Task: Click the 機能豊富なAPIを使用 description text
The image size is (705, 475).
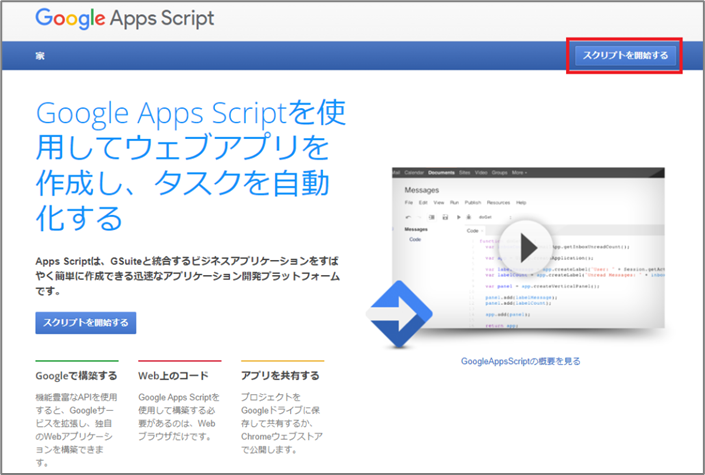Action: [76, 430]
